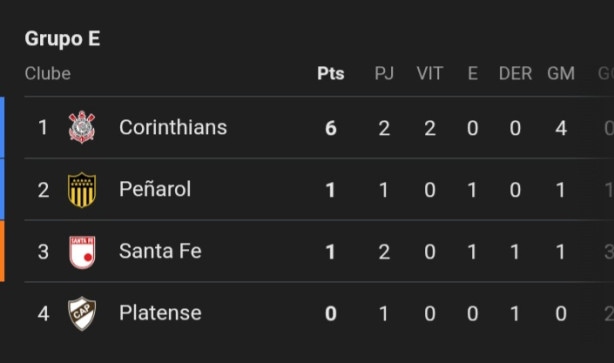Click the Corinthians club crest
Viewport: 614px width, 363px height.
tap(82, 127)
